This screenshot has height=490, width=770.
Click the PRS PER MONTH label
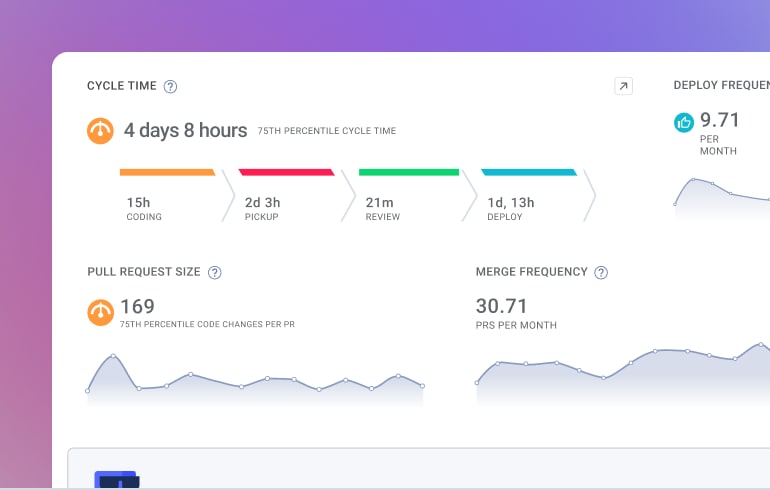click(x=516, y=326)
